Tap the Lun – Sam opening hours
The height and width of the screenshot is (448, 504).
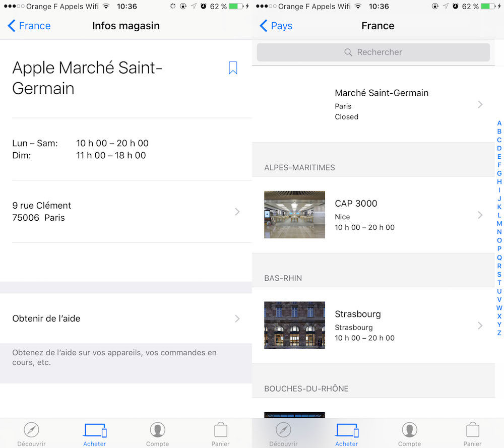click(80, 143)
